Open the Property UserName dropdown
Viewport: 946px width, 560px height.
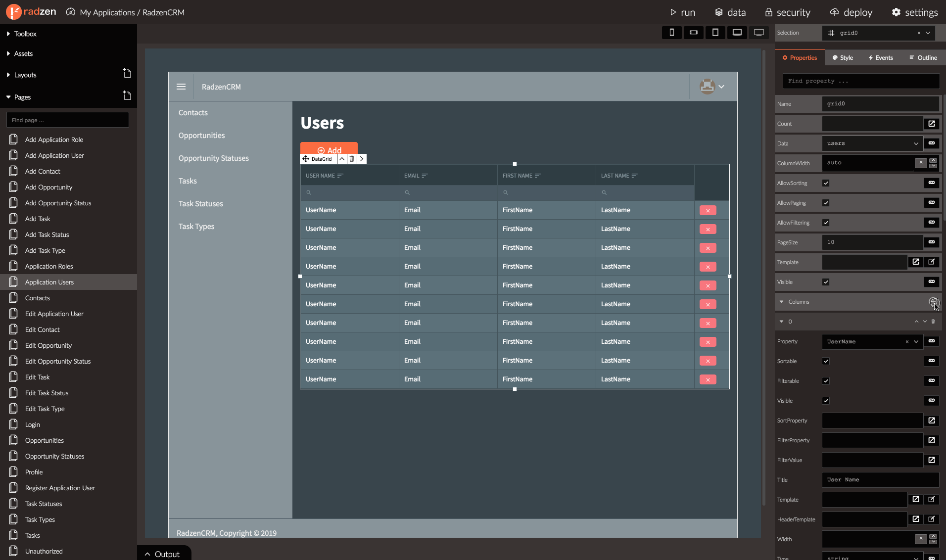916,341
